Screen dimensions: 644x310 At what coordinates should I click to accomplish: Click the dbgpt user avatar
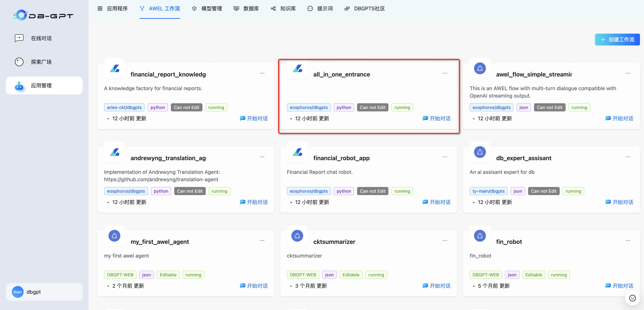pos(18,292)
